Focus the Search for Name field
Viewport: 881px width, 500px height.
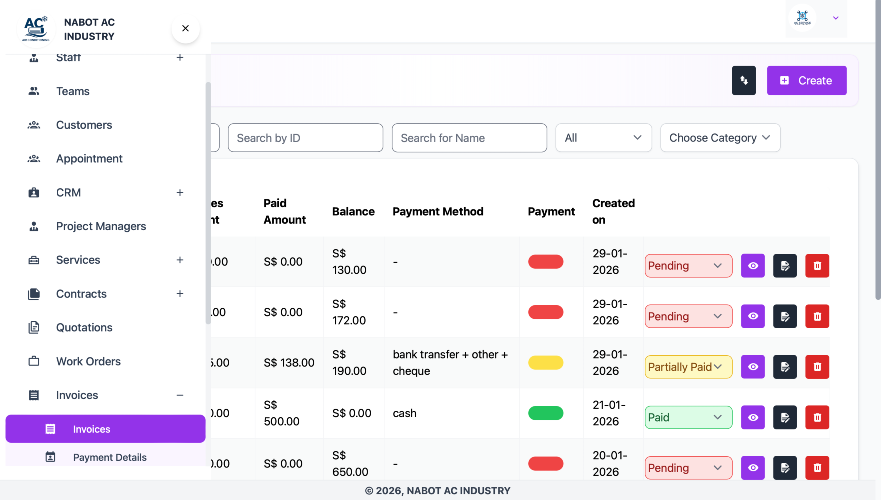click(469, 138)
